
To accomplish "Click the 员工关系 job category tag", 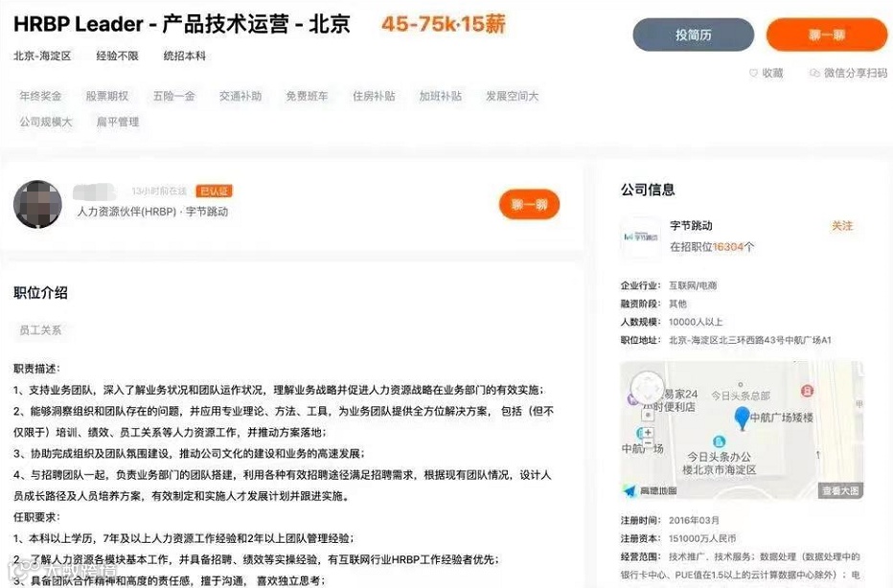I will click(40, 330).
